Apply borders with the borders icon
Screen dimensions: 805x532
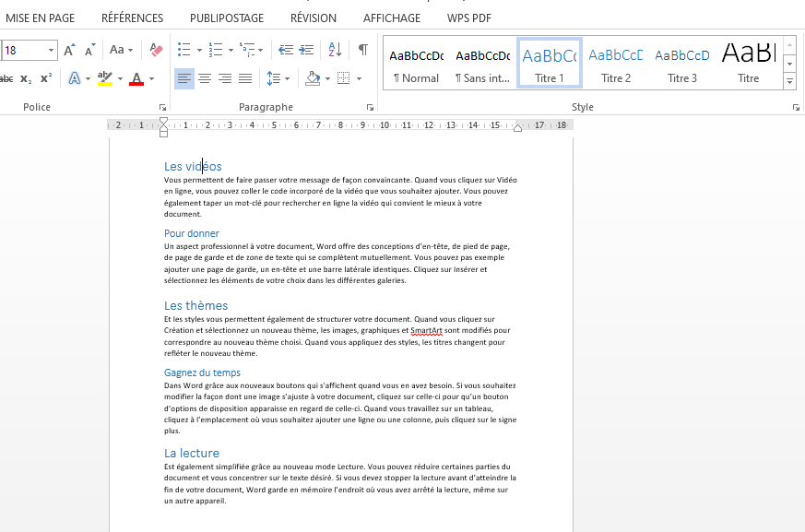(343, 78)
